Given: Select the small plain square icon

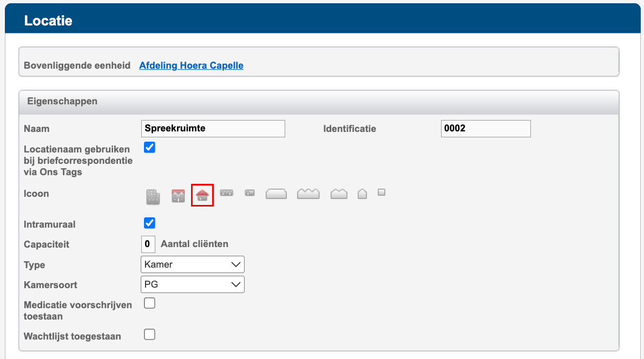Looking at the screenshot, I should (x=382, y=192).
